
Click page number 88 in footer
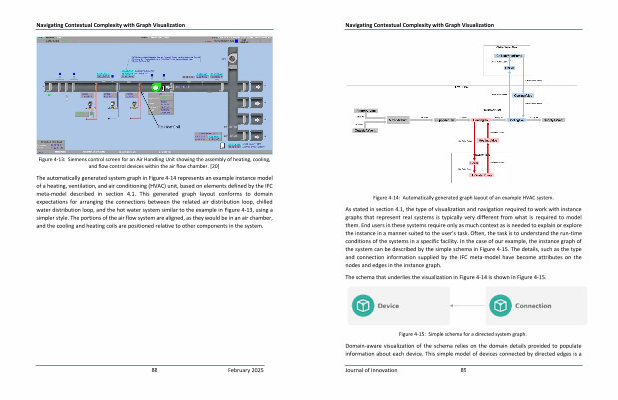point(155,369)
